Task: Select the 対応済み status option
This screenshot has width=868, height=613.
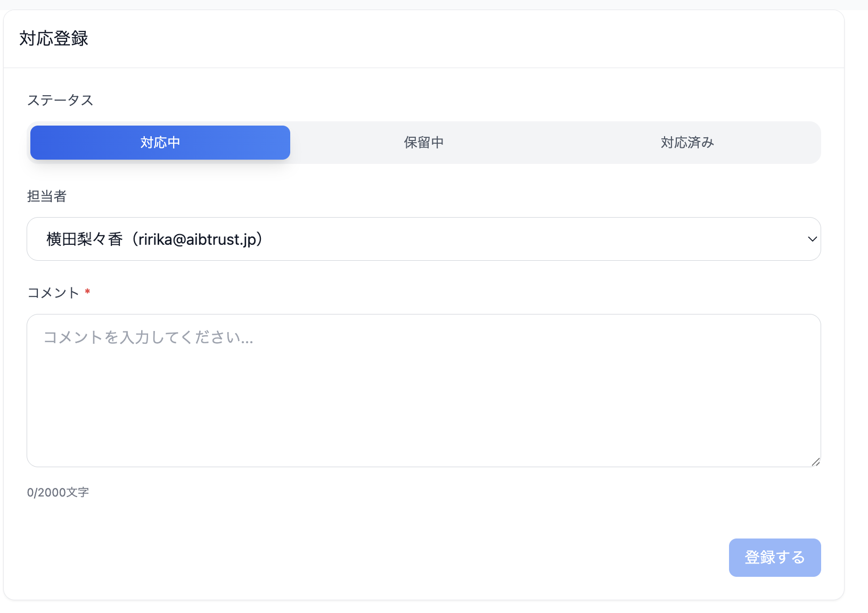Action: [687, 142]
